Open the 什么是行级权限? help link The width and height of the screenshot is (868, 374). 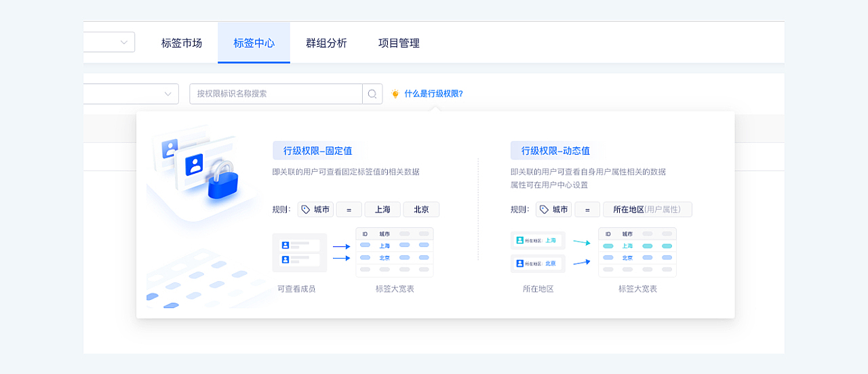433,94
